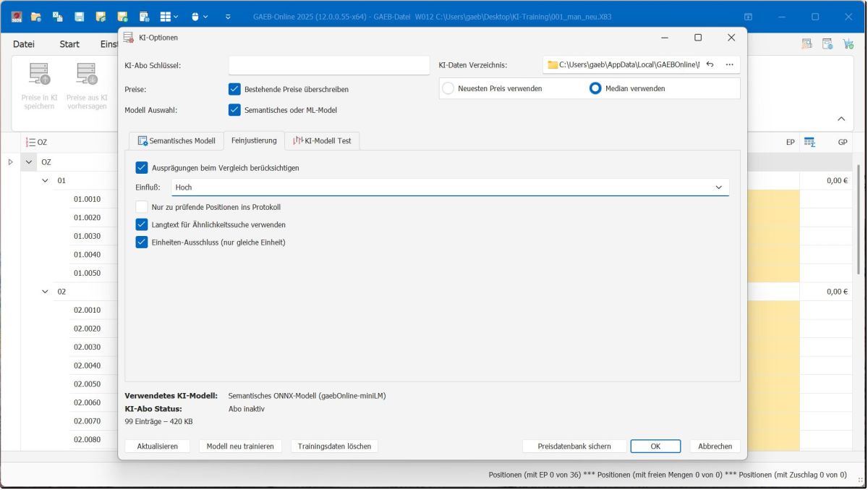
Task: Click the main window vertical scrollbar
Action: pyautogui.click(x=859, y=219)
